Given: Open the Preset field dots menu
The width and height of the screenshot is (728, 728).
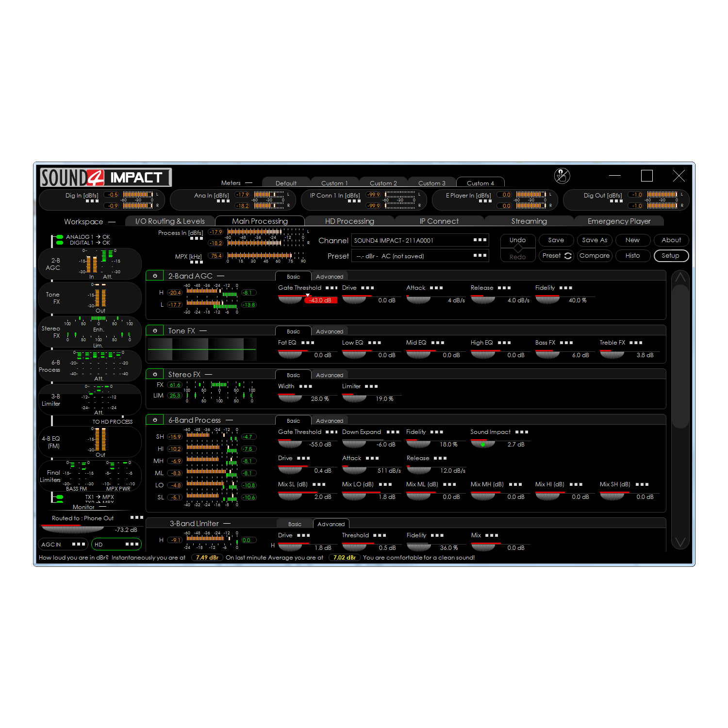Looking at the screenshot, I should (480, 255).
